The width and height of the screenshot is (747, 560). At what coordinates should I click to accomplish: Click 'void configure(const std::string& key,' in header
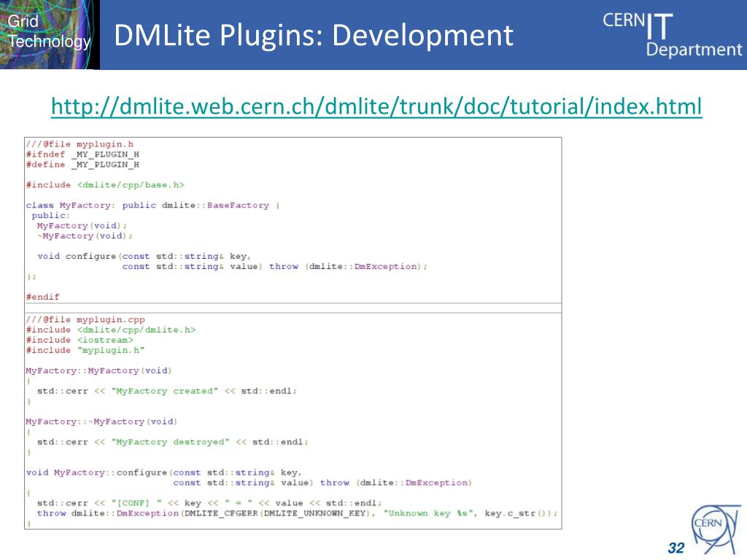[x=144, y=256]
